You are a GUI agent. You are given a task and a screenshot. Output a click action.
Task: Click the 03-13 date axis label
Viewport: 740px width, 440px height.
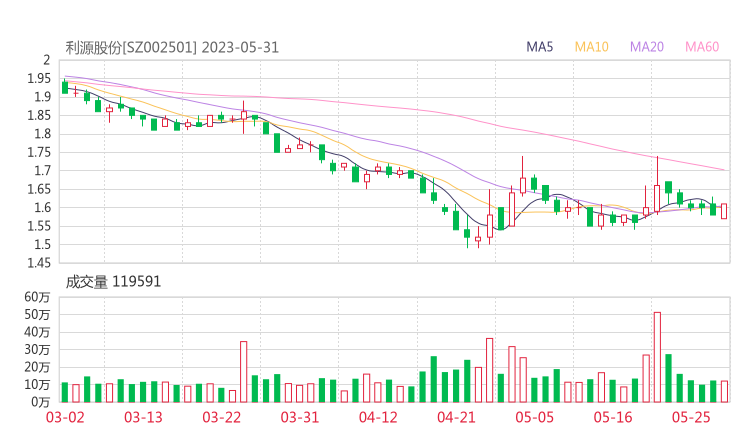pyautogui.click(x=143, y=417)
